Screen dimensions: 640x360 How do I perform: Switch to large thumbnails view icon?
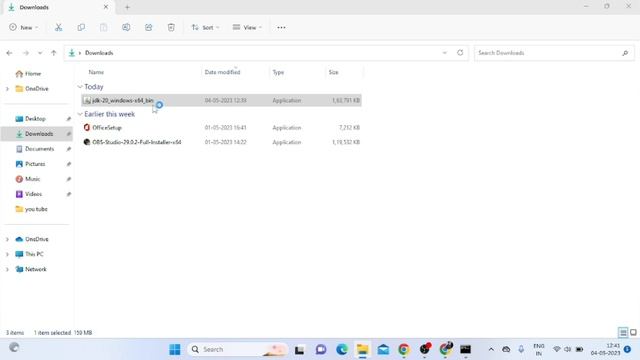(633, 332)
